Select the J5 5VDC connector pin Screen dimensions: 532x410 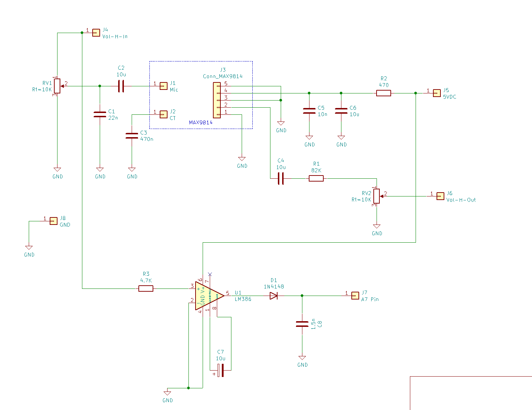pyautogui.click(x=437, y=93)
